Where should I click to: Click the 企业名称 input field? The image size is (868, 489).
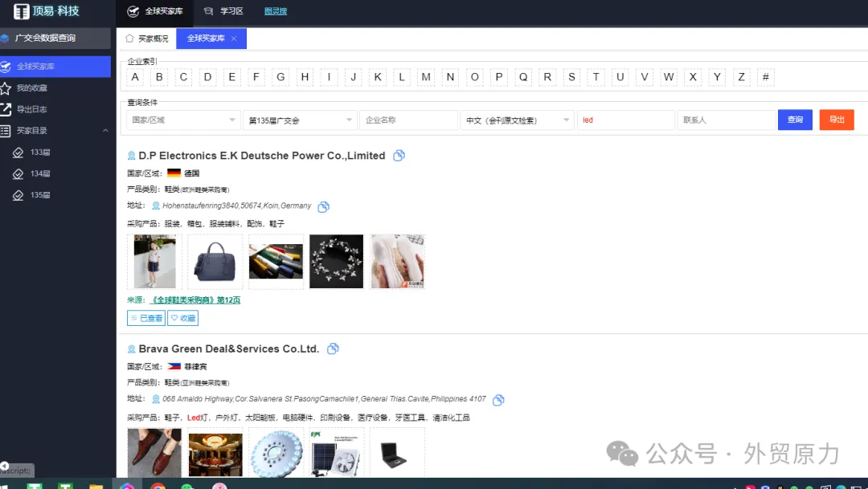408,120
